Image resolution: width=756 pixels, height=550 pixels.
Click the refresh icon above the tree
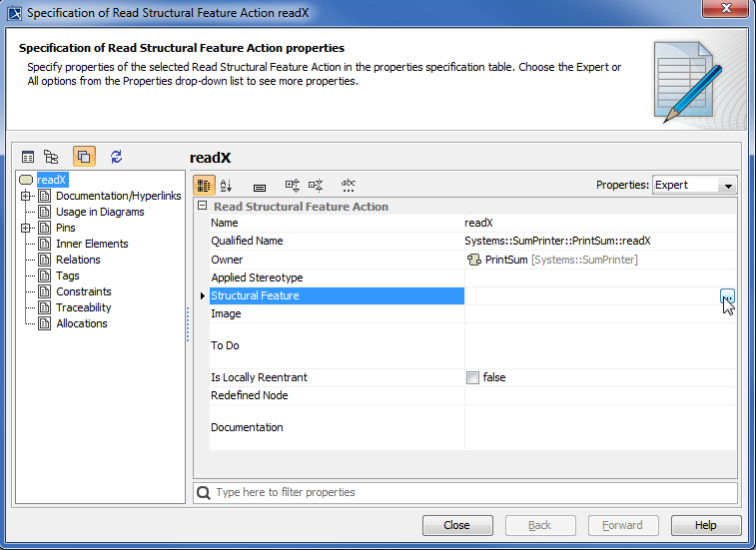pos(116,157)
